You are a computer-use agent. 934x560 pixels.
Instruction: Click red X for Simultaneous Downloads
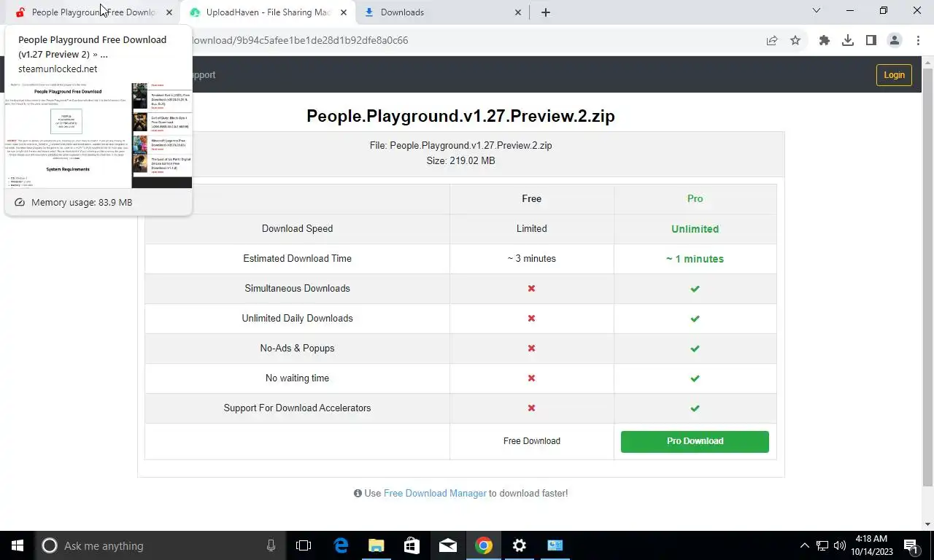531,289
